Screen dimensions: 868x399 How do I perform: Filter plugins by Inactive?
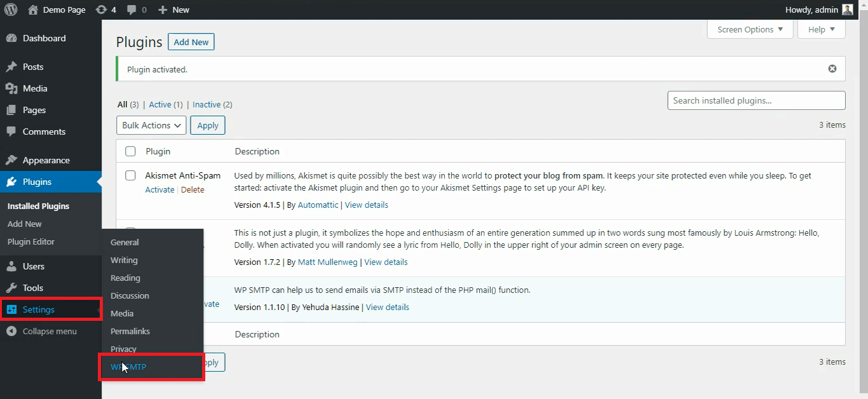point(207,104)
